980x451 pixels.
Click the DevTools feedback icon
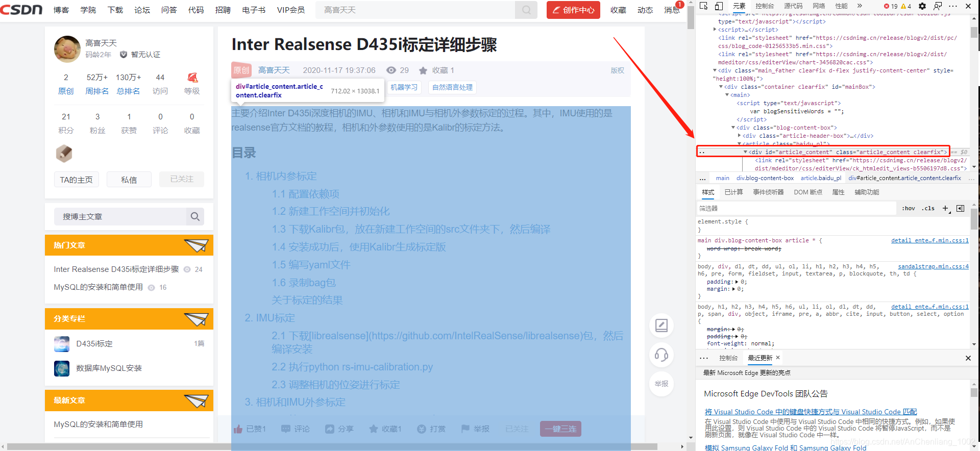[938, 6]
